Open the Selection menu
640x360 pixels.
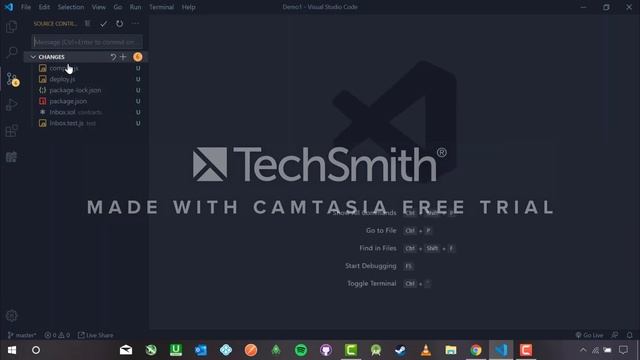point(71,7)
